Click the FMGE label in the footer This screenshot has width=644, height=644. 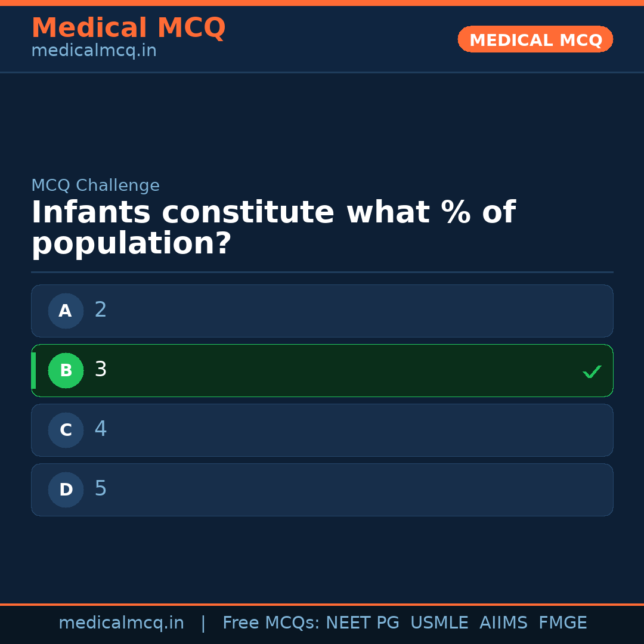(x=562, y=623)
